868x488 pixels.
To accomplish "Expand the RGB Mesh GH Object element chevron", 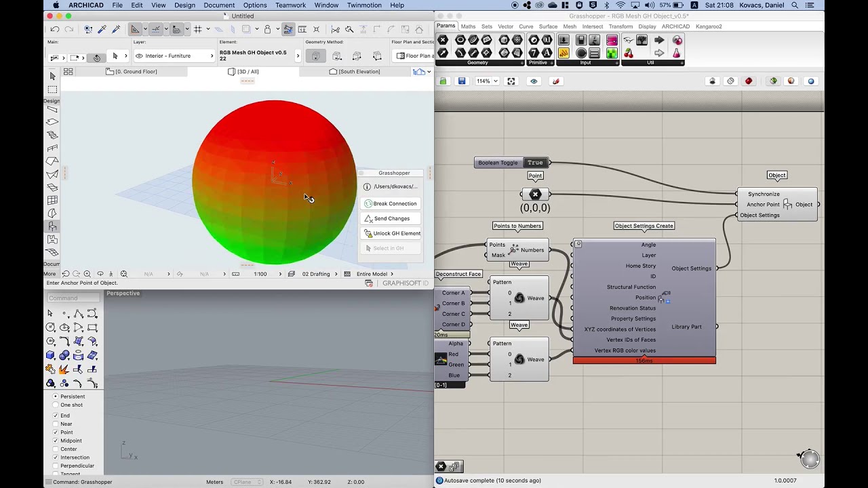I will pyautogui.click(x=298, y=56).
